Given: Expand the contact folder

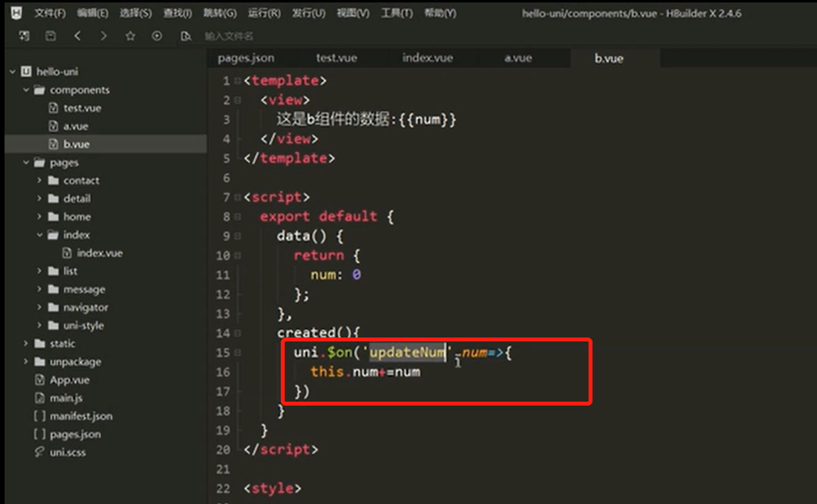Looking at the screenshot, I should (x=39, y=181).
